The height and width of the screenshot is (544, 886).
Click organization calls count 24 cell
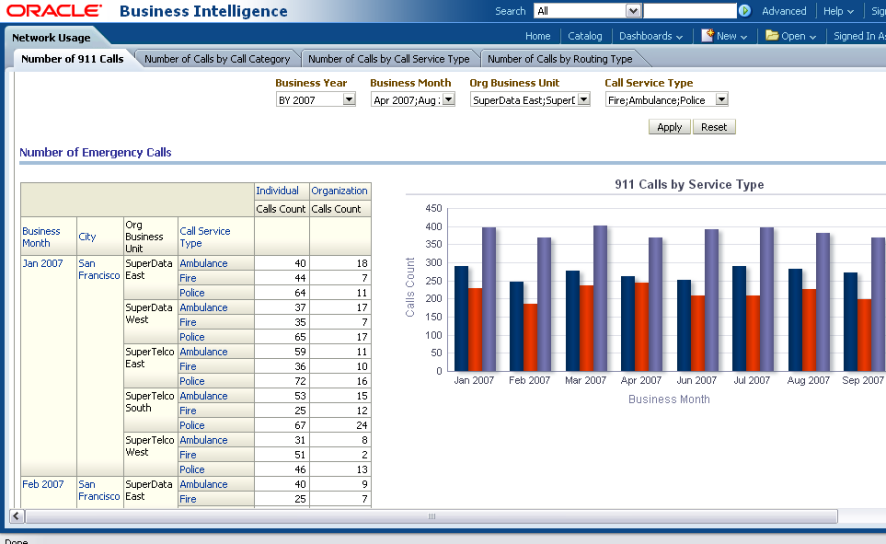[340, 425]
